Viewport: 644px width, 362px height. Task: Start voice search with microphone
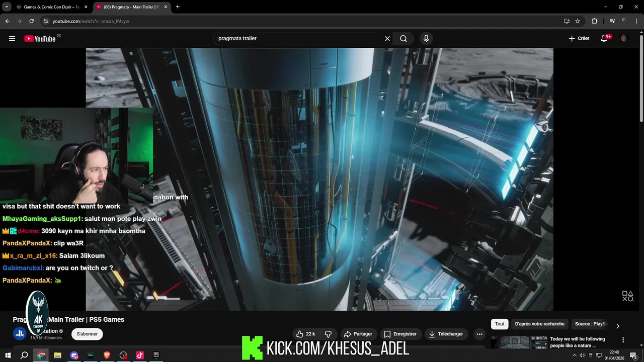[426, 39]
